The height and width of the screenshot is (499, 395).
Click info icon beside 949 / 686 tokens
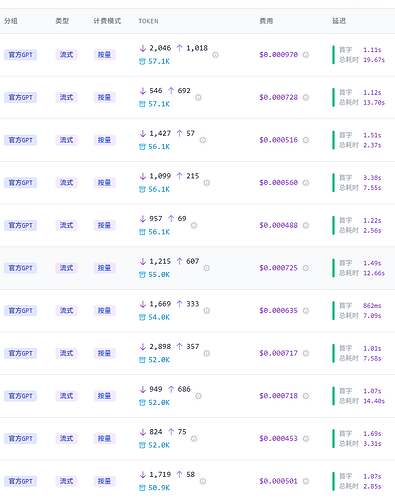pyautogui.click(x=198, y=396)
